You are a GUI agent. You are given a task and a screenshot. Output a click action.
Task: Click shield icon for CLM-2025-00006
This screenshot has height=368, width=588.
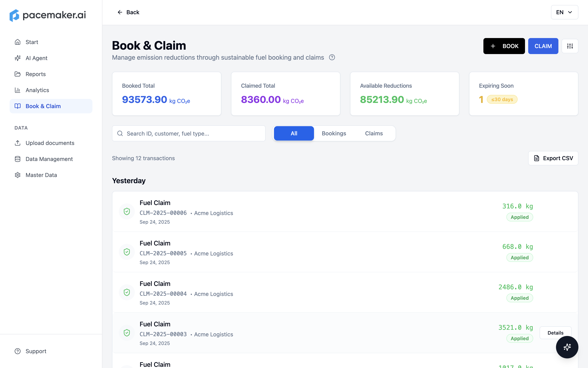tap(127, 211)
